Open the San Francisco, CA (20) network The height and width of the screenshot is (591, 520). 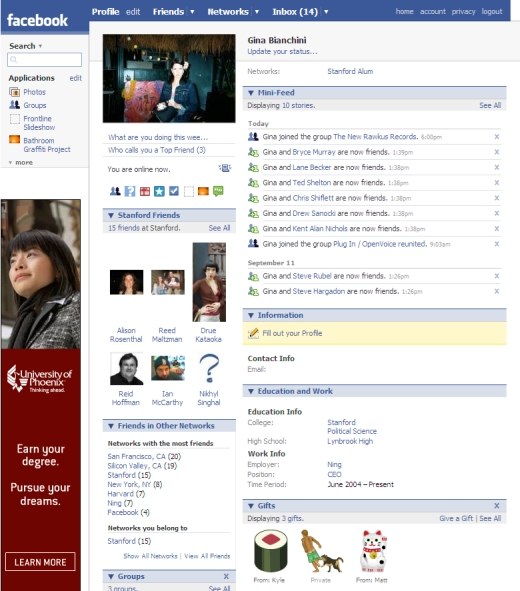pos(144,456)
